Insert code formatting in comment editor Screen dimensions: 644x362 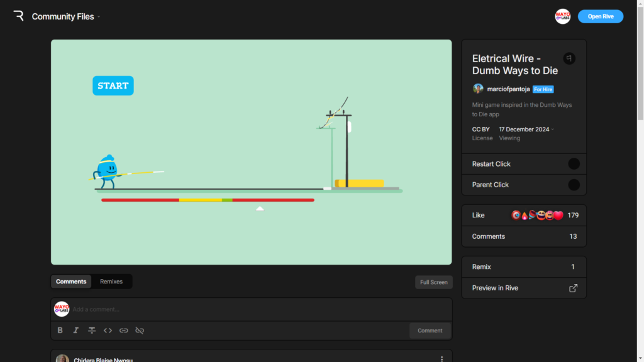click(x=108, y=331)
